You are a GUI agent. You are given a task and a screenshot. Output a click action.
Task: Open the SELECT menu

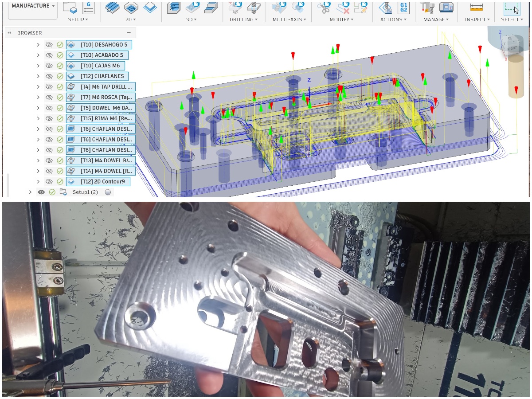[x=512, y=20]
